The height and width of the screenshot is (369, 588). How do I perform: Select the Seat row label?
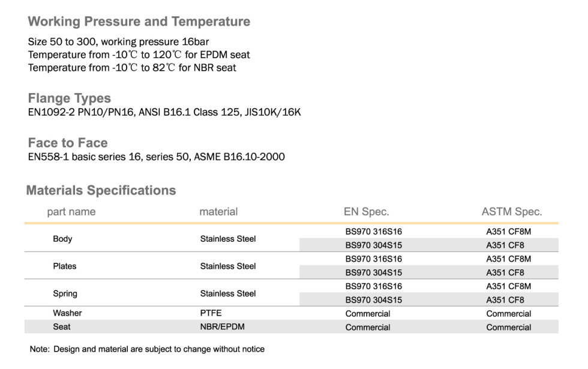[61, 327]
